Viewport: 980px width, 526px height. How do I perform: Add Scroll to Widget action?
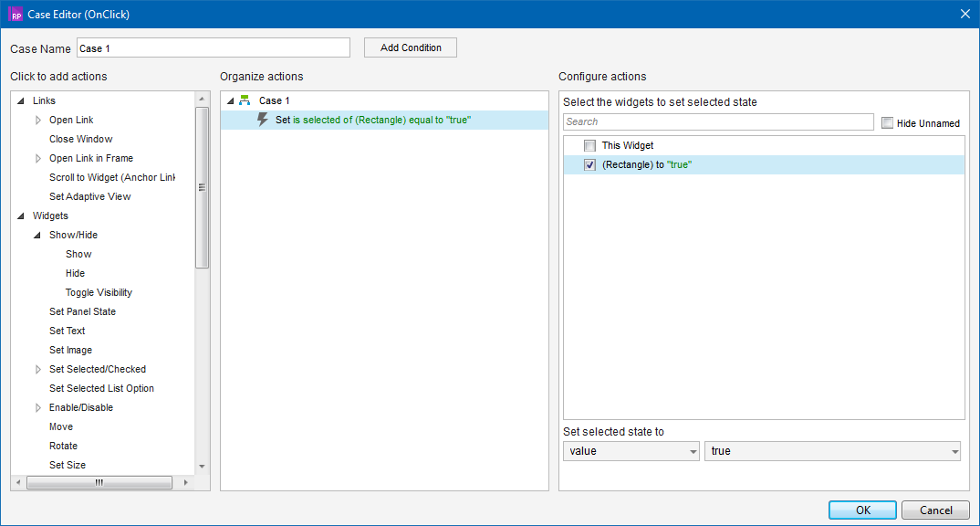click(x=112, y=178)
